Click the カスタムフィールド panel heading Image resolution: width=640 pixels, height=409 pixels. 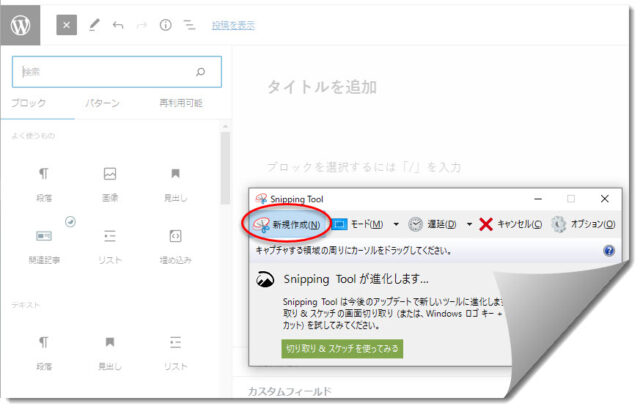click(290, 391)
